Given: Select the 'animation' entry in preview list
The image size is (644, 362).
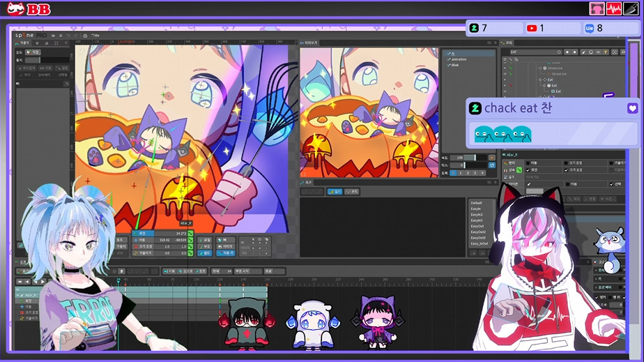Looking at the screenshot, I should click(x=459, y=59).
